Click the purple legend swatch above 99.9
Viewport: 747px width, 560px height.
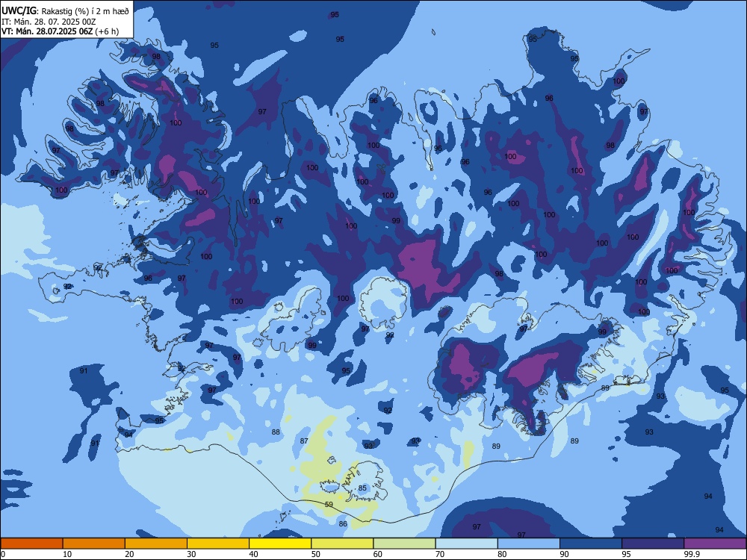(715, 544)
